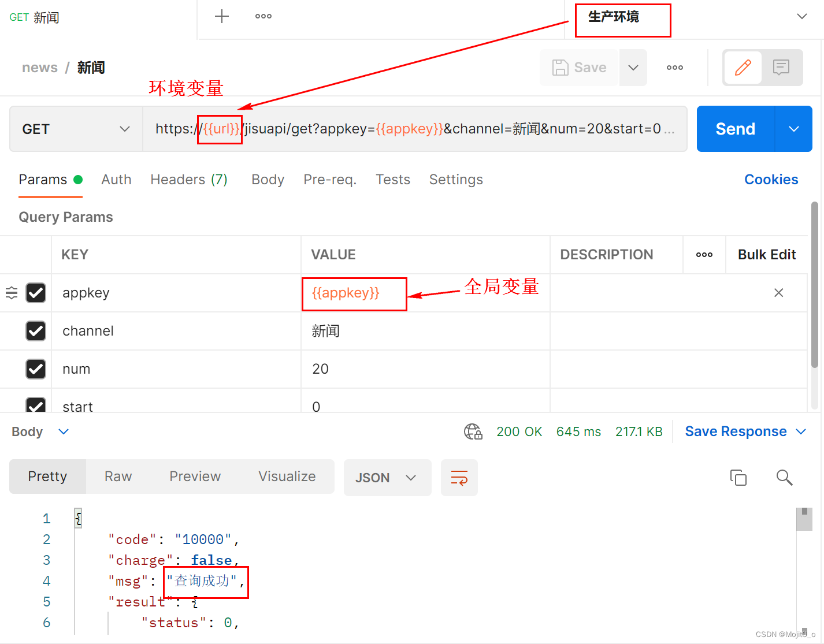The image size is (824, 644).
Task: Click the three-dot menu next to Save
Action: coord(675,68)
